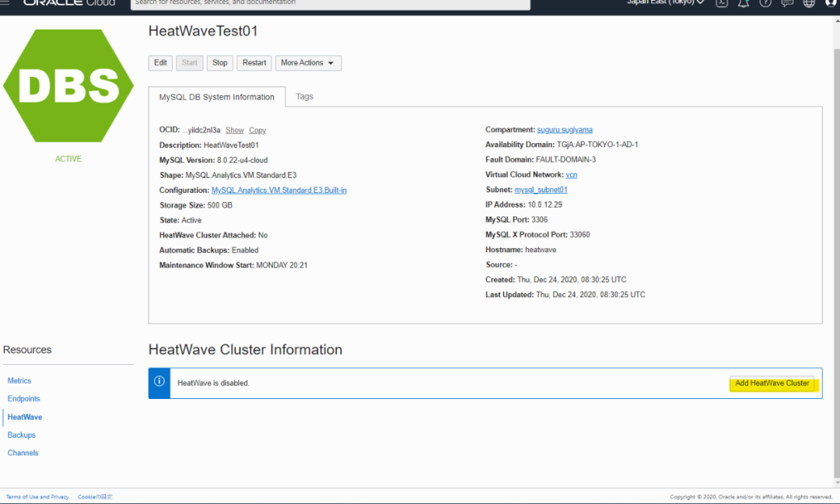Screen dimensions: 840x504
Task: Open Terms of Use and Privacy link
Action: [x=37, y=497]
